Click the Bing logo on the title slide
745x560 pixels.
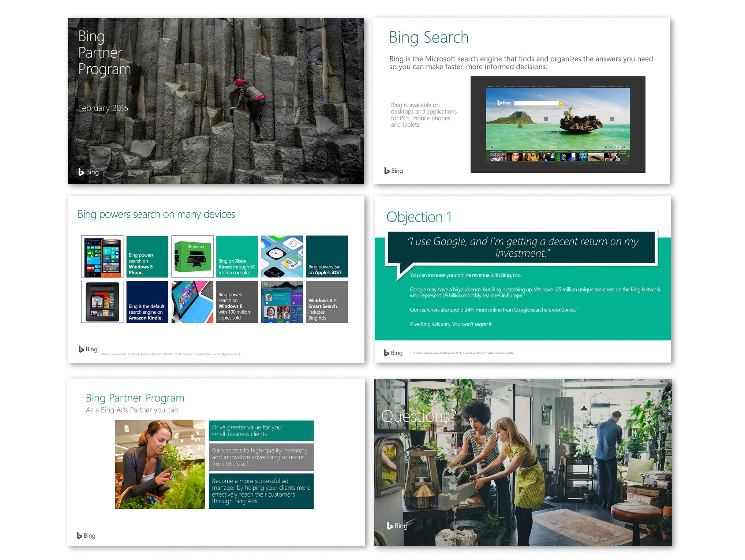coord(89,172)
